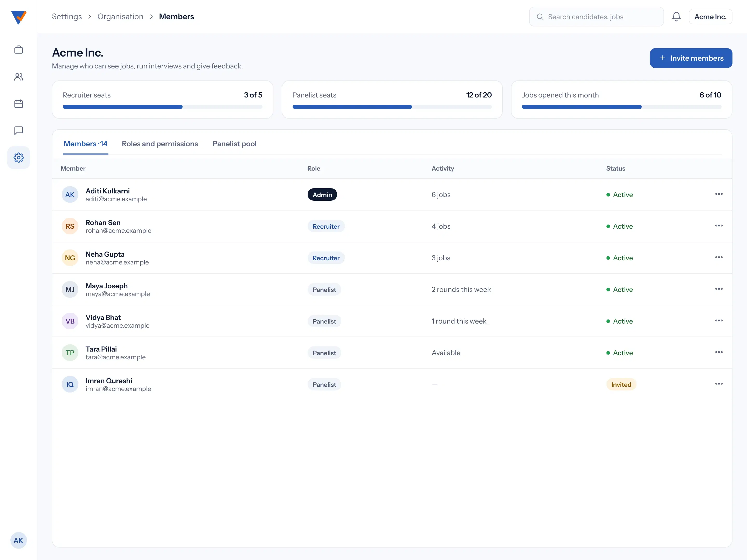Open more options for Vidya Bhat
Image resolution: width=747 pixels, height=560 pixels.
coord(719,321)
